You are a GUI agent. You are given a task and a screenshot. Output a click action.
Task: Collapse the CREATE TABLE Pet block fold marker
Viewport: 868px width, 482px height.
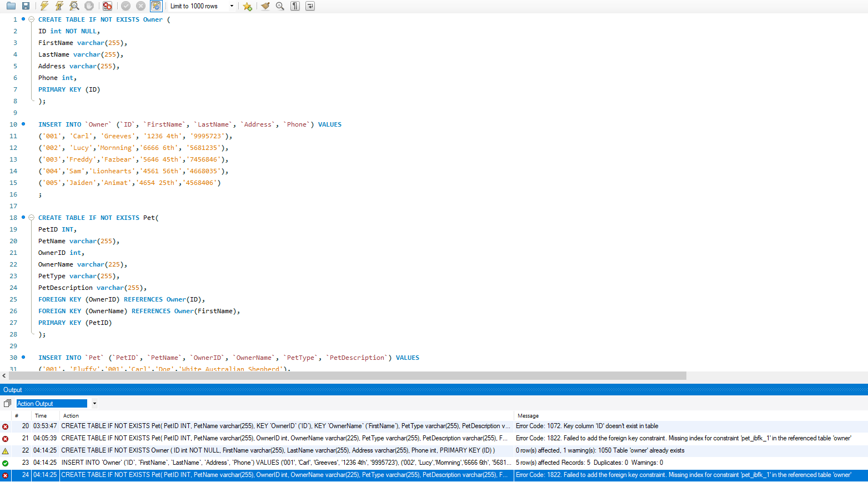click(32, 218)
